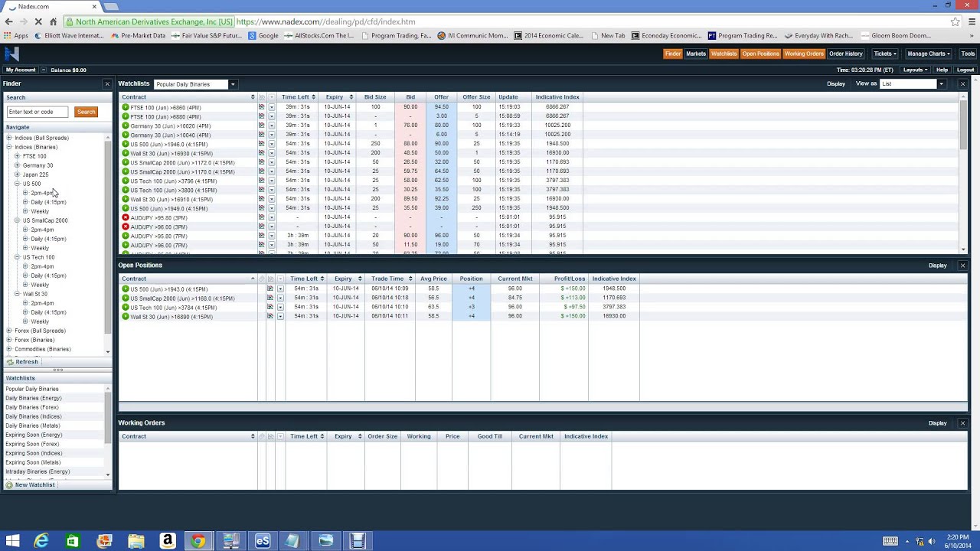Click Bid price 88.00 for US 500 >1946.0
Viewport: 980px width, 551px height.
pos(410,144)
